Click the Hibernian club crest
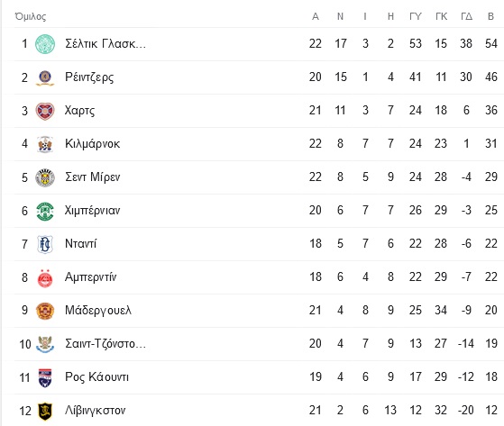The width and height of the screenshot is (504, 426). (45, 211)
